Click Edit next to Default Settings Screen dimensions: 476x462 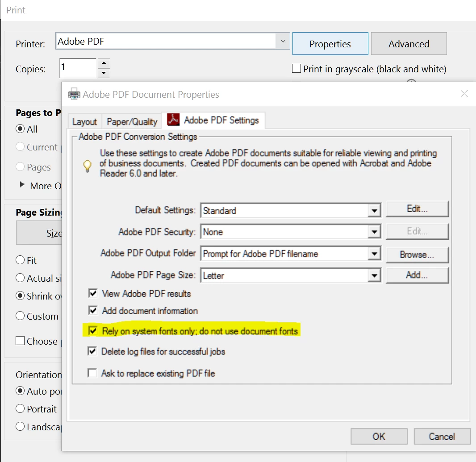(x=417, y=209)
